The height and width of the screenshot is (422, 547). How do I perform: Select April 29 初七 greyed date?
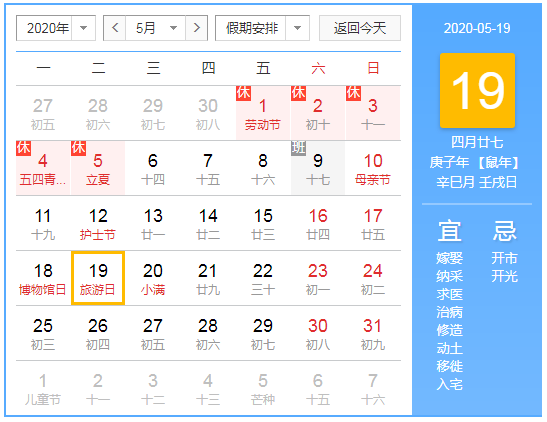153,113
